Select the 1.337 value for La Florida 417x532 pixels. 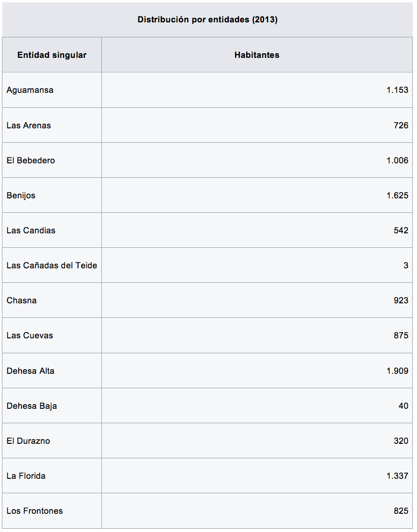click(397, 476)
